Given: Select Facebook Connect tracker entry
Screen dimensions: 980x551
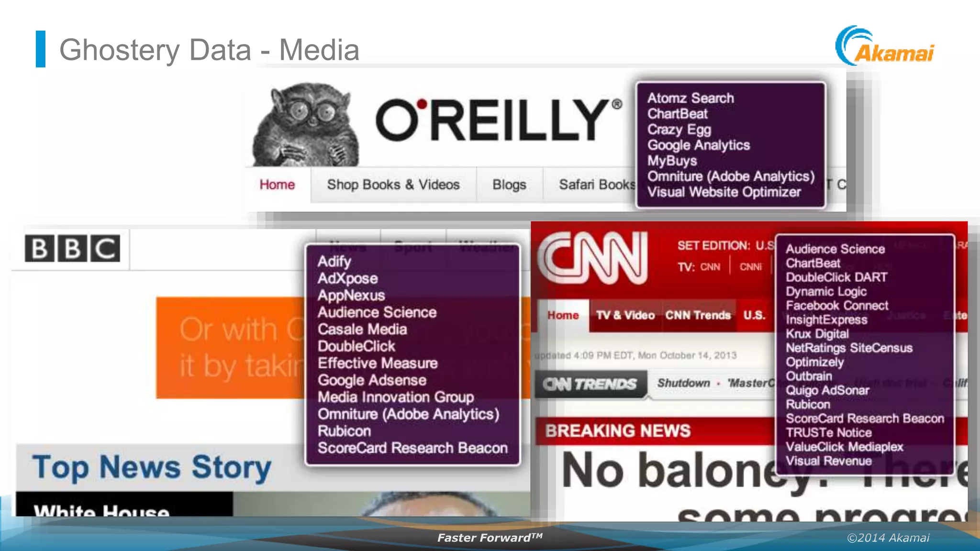Looking at the screenshot, I should 836,306.
